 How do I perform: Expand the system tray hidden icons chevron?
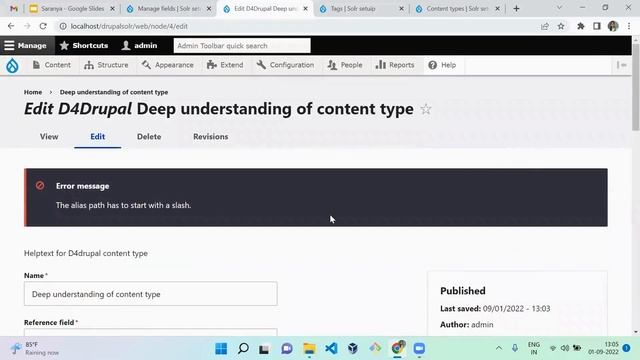click(x=499, y=348)
